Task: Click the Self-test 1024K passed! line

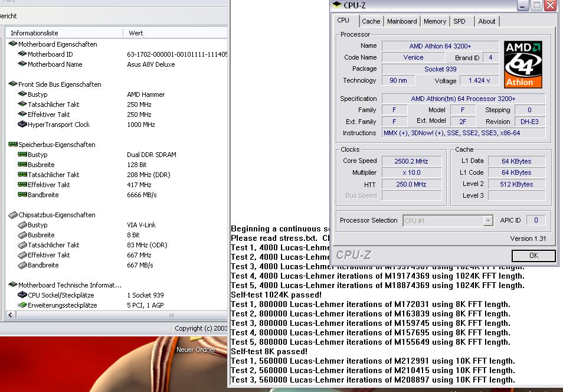Action: (276, 295)
